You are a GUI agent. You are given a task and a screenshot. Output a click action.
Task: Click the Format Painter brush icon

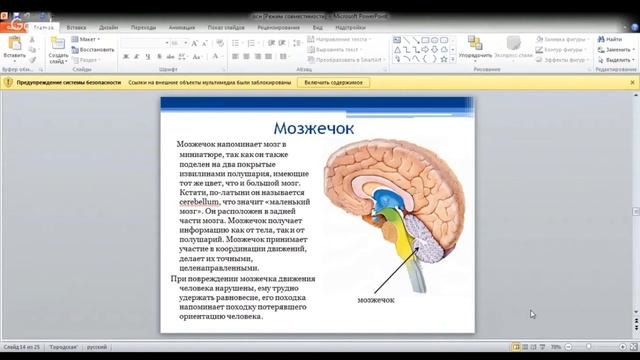point(32,60)
